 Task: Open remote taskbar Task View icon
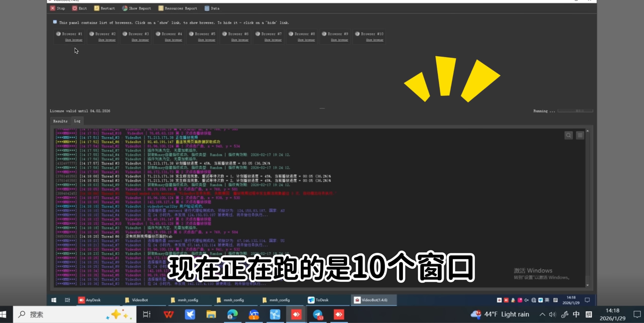pos(67,300)
